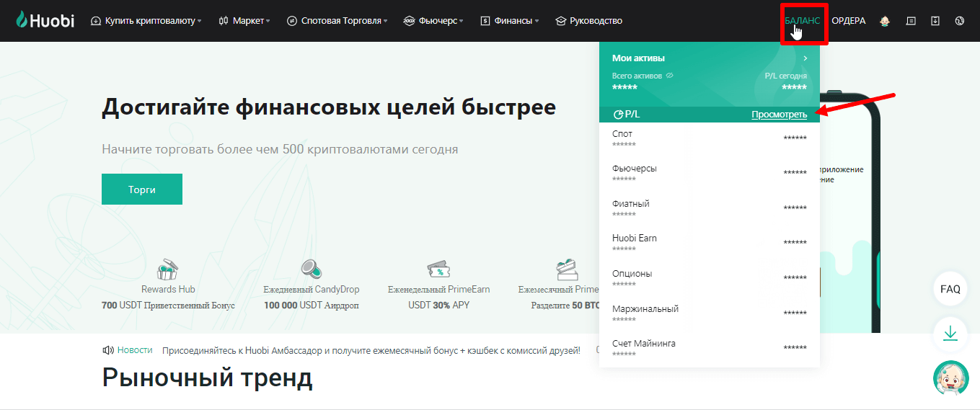Screen dimensions: 980x410
Task: Open the language globe icon
Action: pos(959,21)
